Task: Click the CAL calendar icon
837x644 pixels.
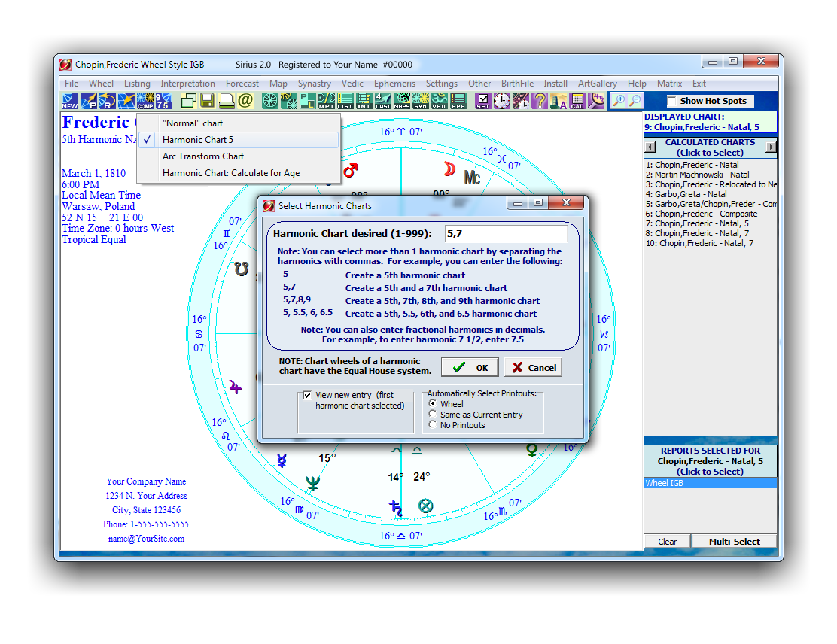Action: (577, 101)
